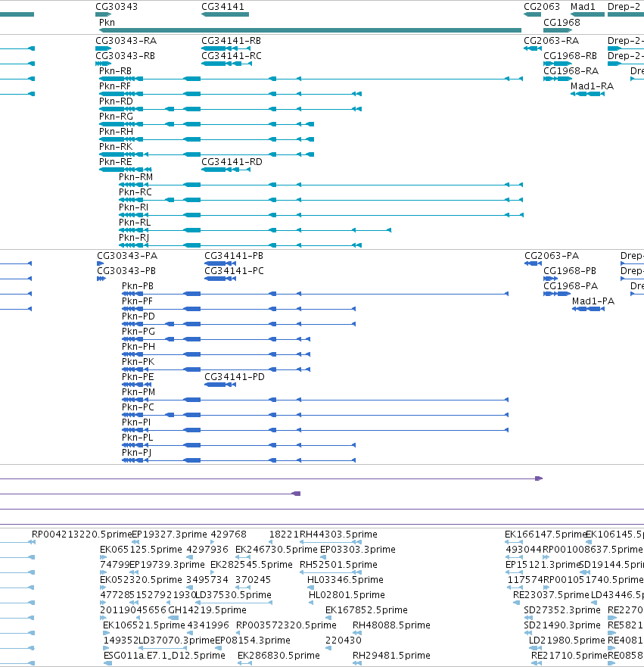Viewport: 644px width, 667px height.
Task: Click the CG34141 gene label
Action: tap(222, 7)
